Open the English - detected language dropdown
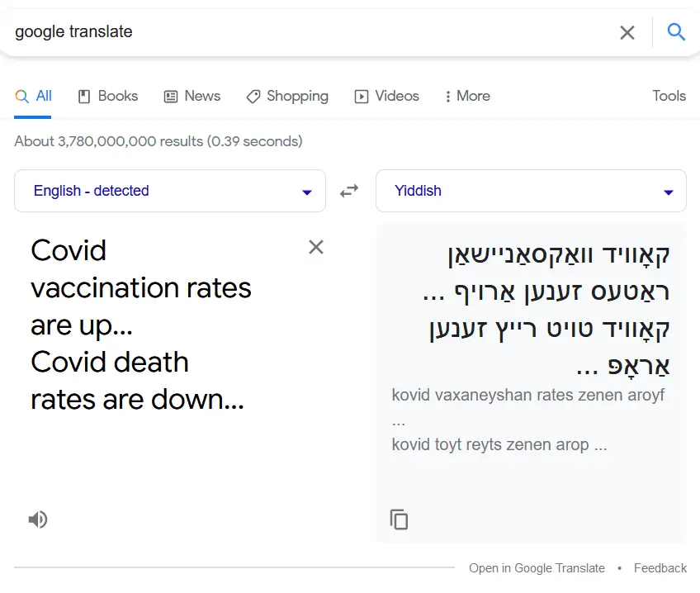 click(x=170, y=191)
